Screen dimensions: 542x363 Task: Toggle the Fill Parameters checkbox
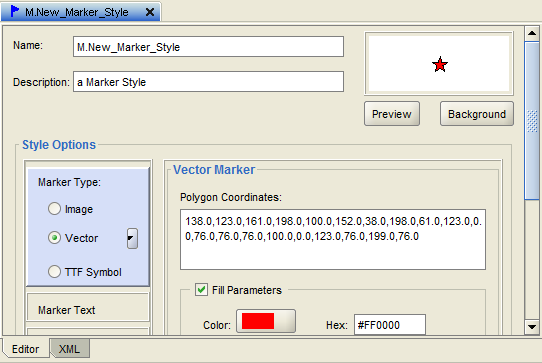pos(201,290)
